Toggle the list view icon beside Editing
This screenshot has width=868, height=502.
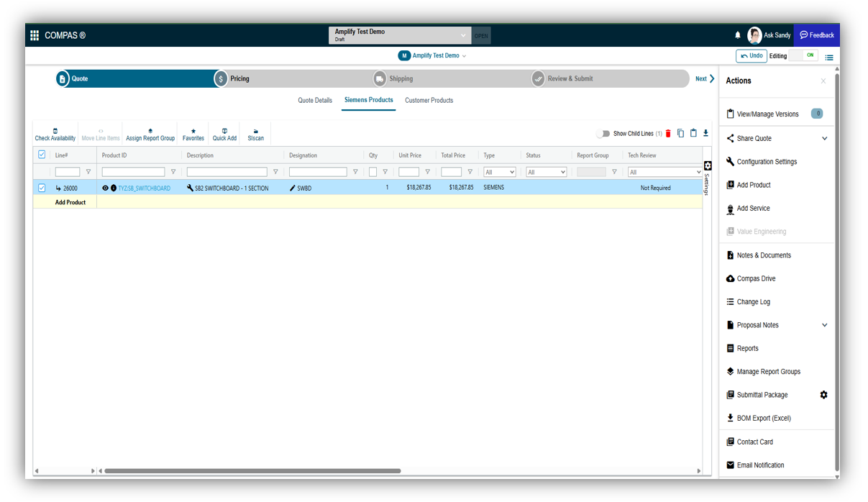tap(829, 57)
